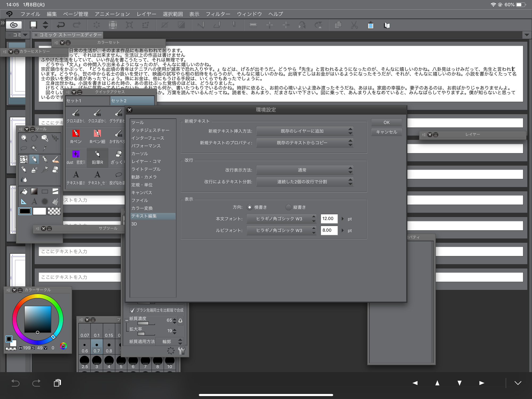This screenshot has height=399, width=532.
Task: Click the wrench icon in the sub tool detail palette
Action: 182,351
